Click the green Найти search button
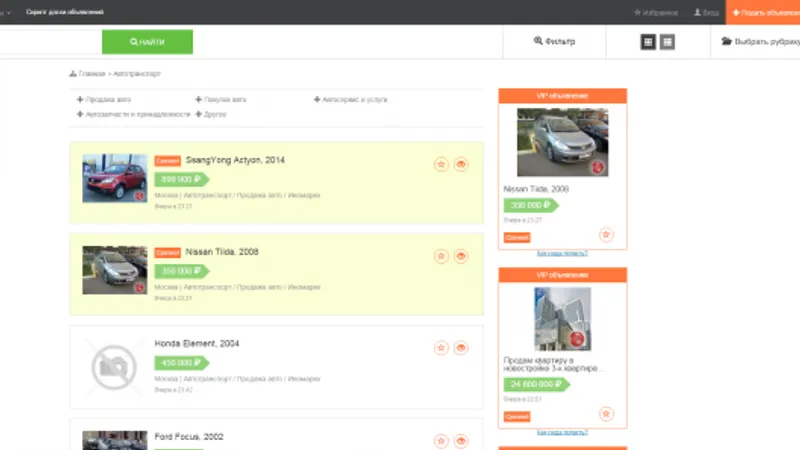Screen dimensions: 800x450 [147, 42]
